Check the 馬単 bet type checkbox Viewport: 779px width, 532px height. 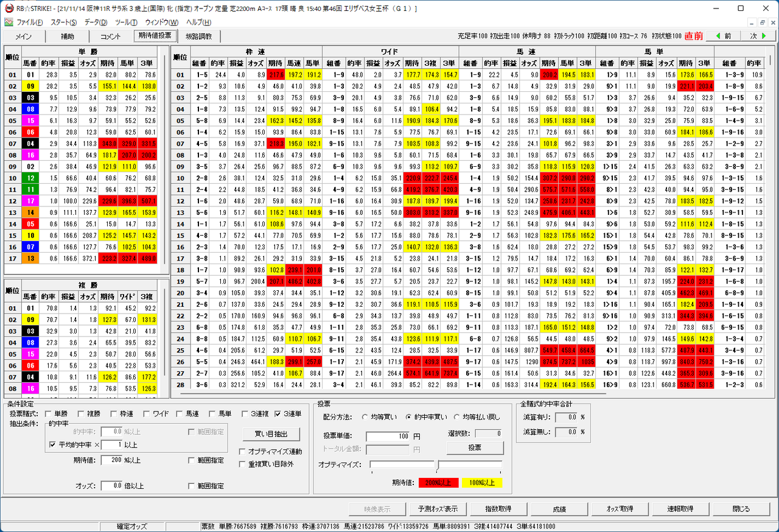click(214, 414)
